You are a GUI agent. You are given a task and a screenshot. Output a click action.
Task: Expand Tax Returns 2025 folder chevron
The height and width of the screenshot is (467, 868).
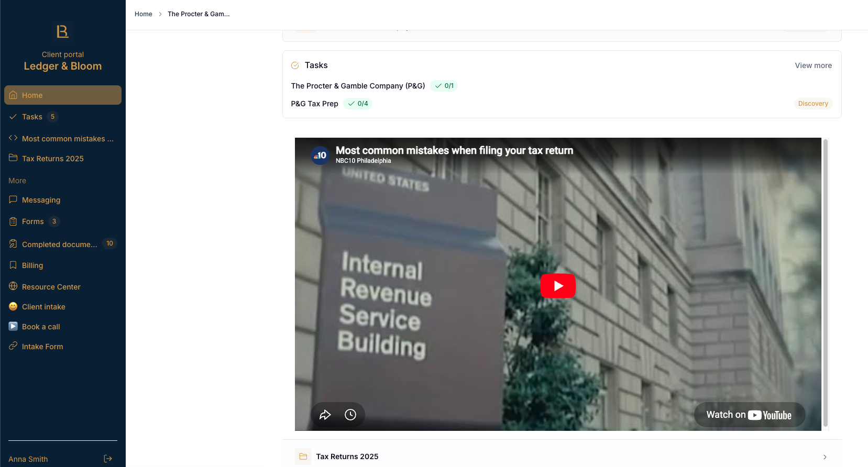pos(825,457)
